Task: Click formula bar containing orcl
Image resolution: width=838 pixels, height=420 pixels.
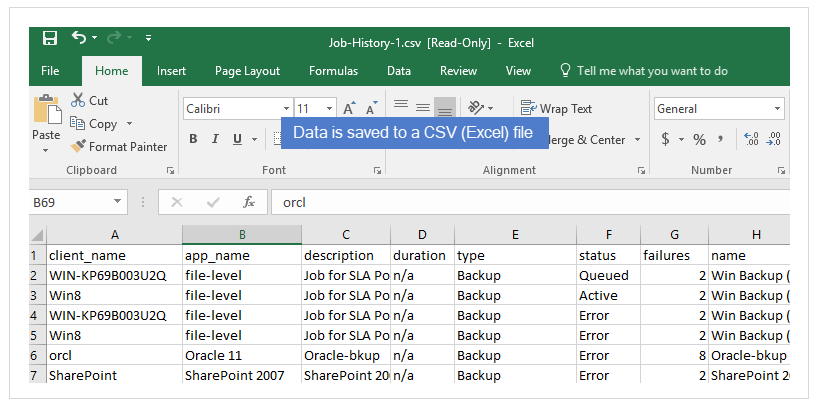Action: [530, 203]
